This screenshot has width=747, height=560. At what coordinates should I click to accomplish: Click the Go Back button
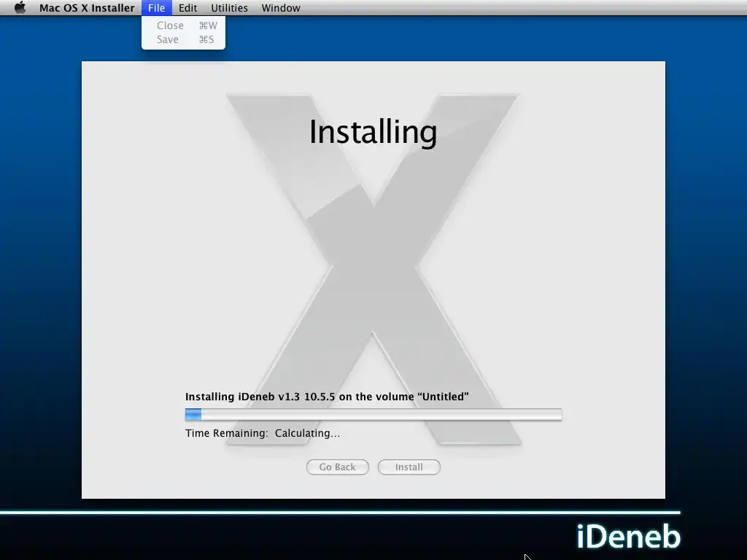click(337, 467)
